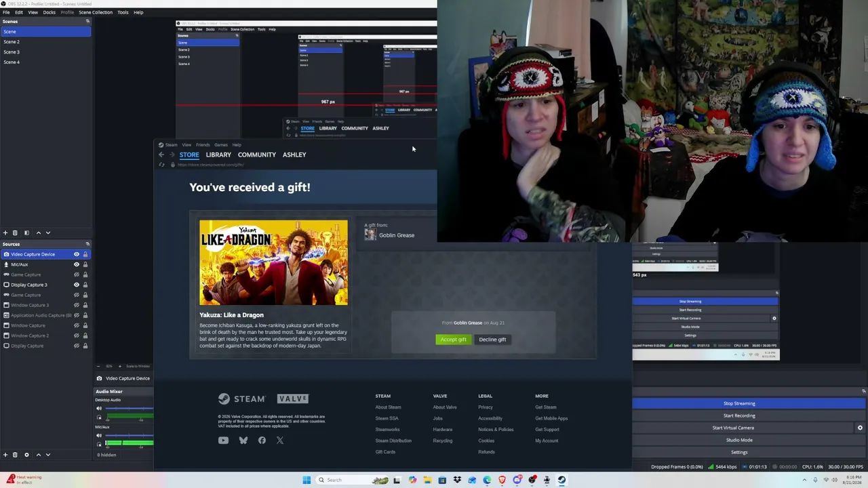Image resolution: width=868 pixels, height=488 pixels.
Task: Hide Display Capture 3 source
Action: tap(76, 285)
